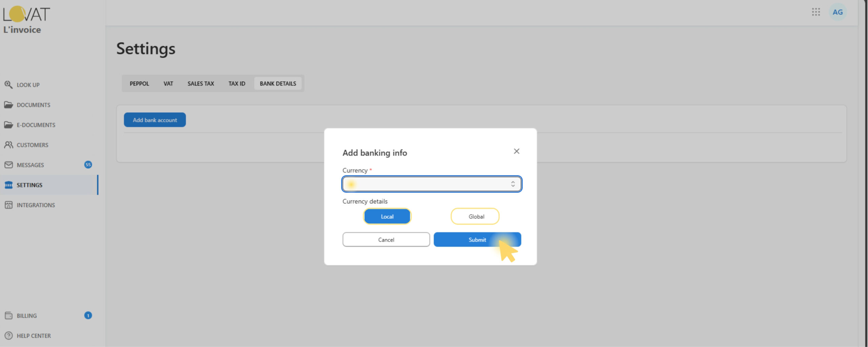
Task: Close the Add banking info dialog
Action: coord(516,151)
